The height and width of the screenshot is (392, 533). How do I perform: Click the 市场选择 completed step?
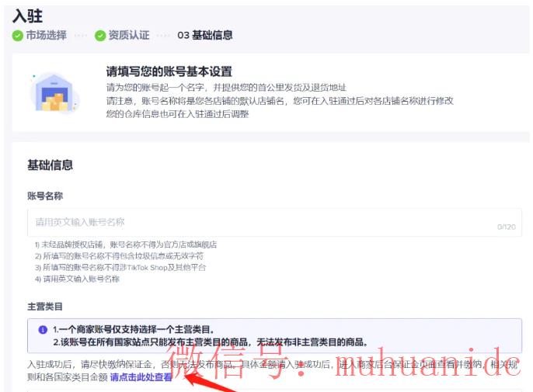point(40,36)
